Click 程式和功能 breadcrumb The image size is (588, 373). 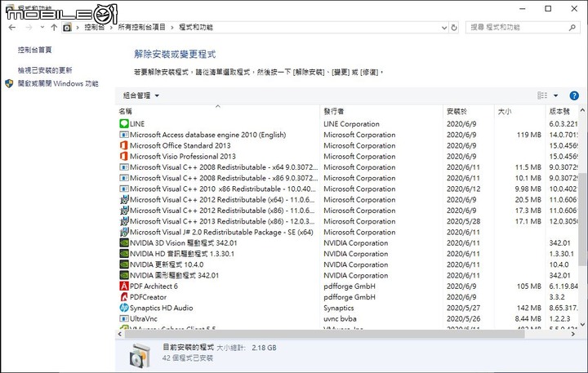[196, 28]
